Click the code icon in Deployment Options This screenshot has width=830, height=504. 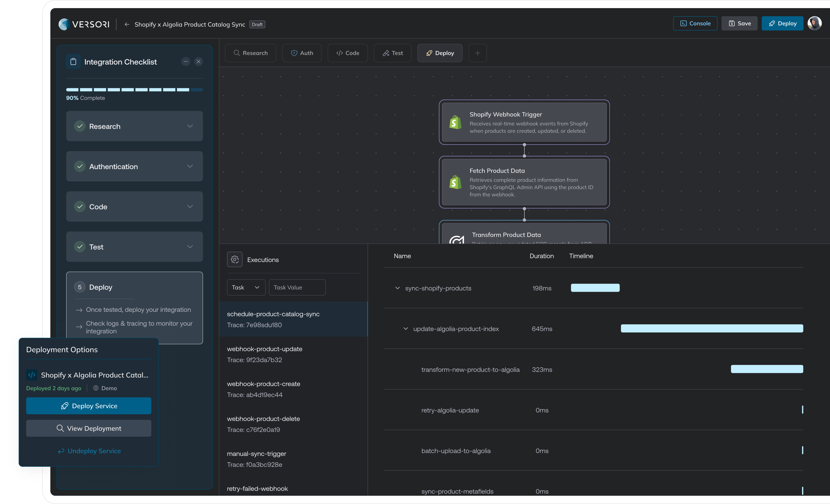coord(32,375)
